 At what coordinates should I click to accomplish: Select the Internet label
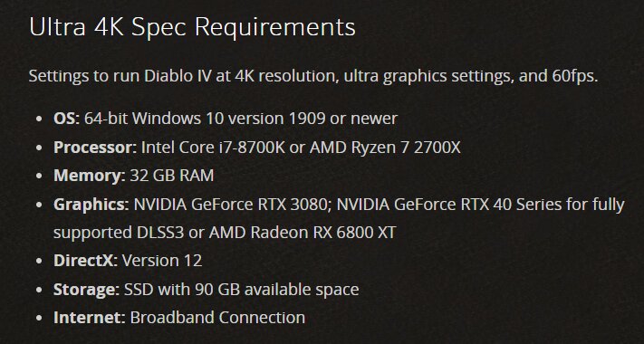point(90,318)
